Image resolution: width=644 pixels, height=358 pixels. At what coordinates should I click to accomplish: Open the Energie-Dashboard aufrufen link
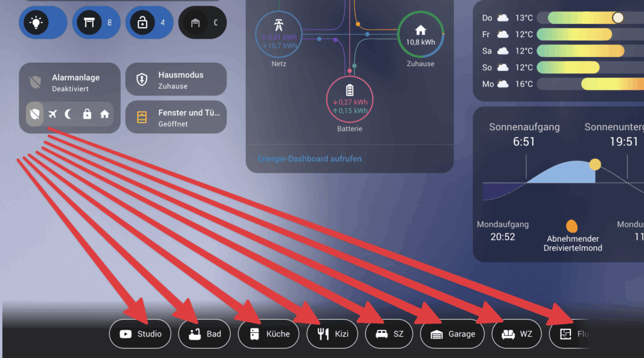pyautogui.click(x=309, y=159)
